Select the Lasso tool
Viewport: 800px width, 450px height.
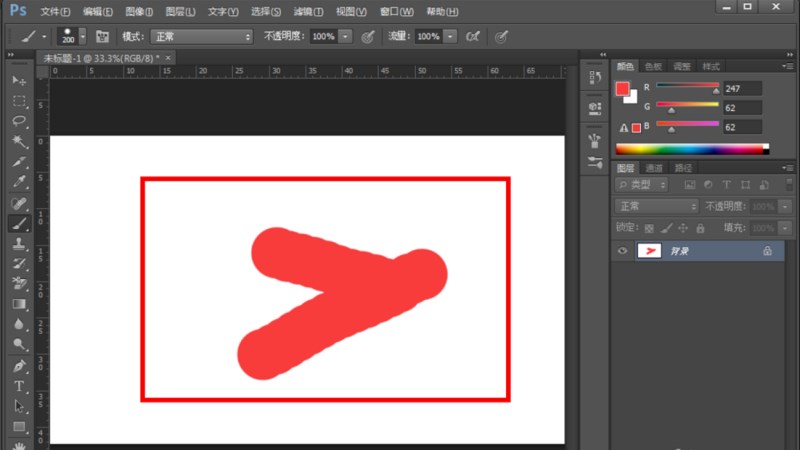click(x=19, y=121)
